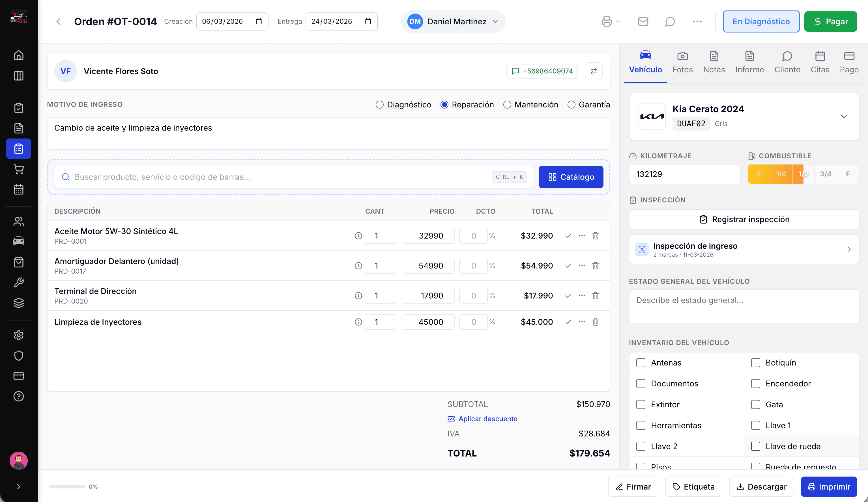Expand the Kia Cerato 2024 vehicle card
Viewport: 868px width, 502px height.
[x=844, y=116]
